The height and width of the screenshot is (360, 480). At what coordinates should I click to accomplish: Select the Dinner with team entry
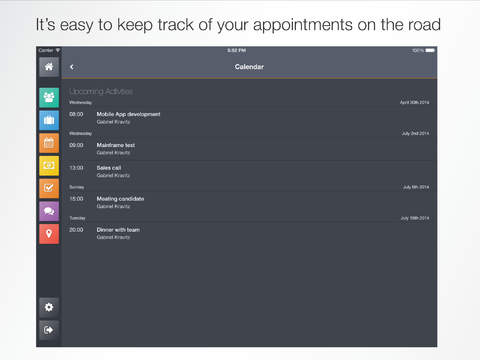click(249, 233)
